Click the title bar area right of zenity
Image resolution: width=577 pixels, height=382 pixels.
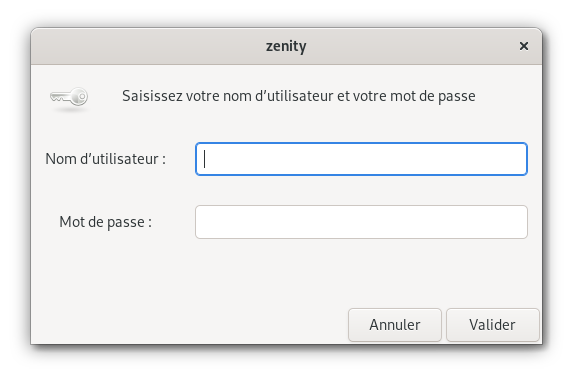click(410, 46)
